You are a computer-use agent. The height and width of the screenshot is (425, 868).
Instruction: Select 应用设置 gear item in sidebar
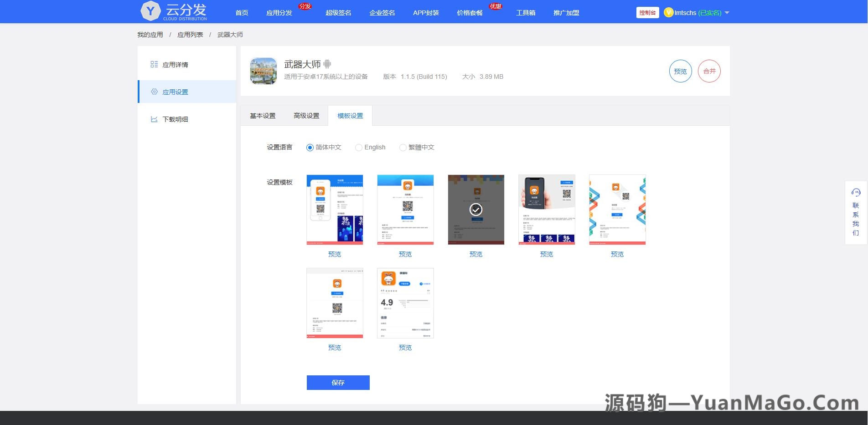(x=175, y=92)
